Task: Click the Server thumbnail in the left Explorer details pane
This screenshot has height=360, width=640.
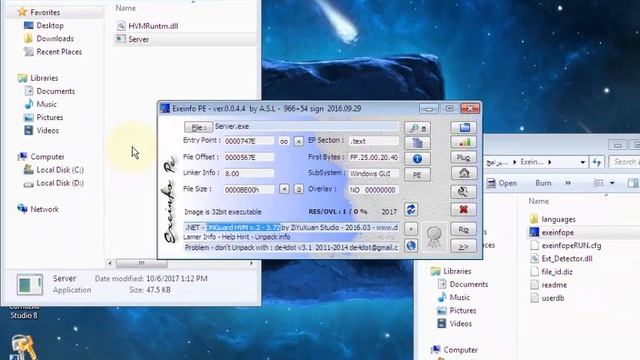Action: [x=29, y=284]
